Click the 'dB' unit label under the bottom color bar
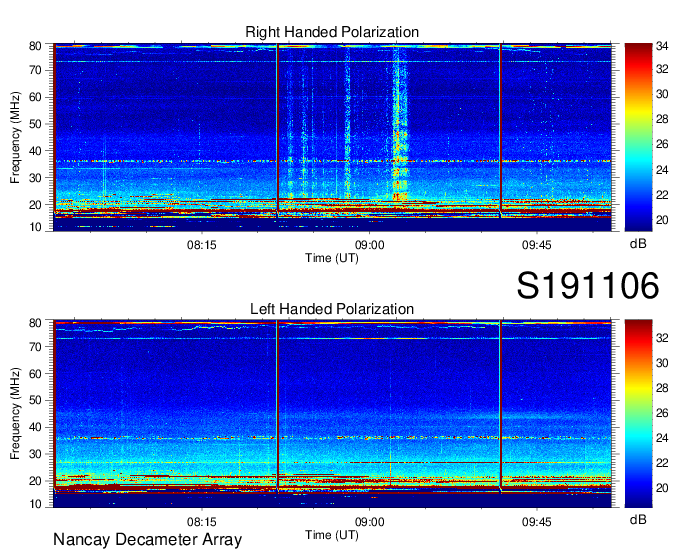This screenshot has height=552, width=680. pyautogui.click(x=638, y=519)
